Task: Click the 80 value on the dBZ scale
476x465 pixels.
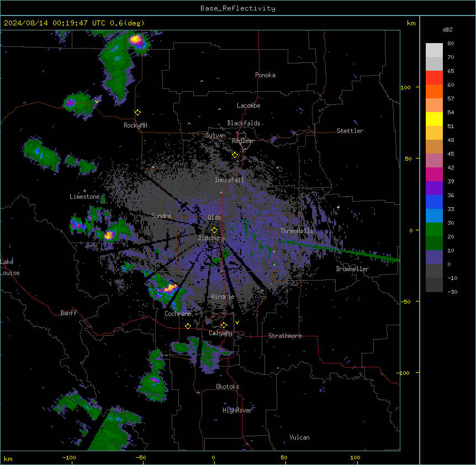Action: pos(451,44)
